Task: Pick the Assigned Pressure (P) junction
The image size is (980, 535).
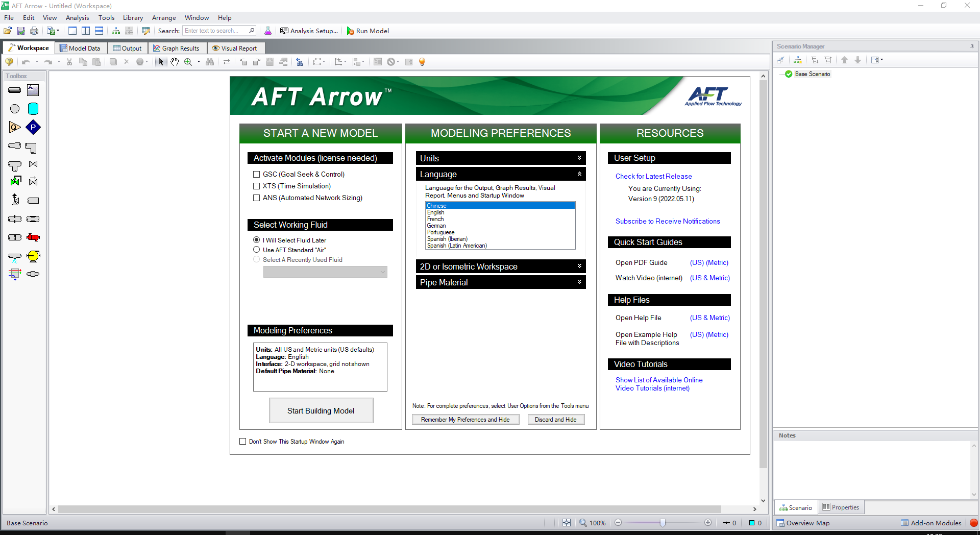Action: pyautogui.click(x=33, y=127)
